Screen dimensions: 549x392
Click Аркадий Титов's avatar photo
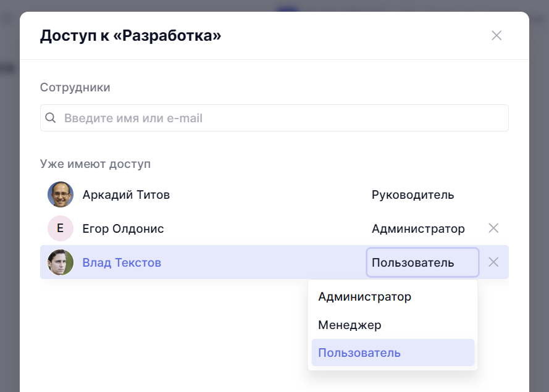[x=61, y=194]
